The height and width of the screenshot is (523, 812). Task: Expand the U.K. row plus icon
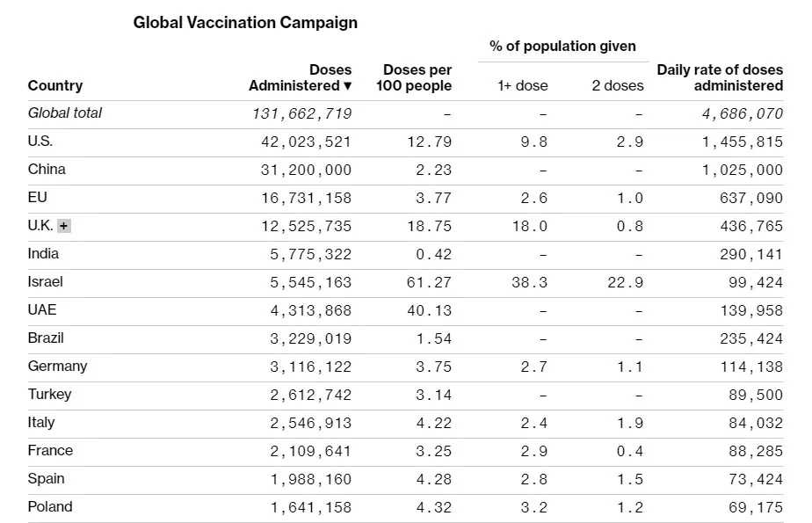[63, 226]
